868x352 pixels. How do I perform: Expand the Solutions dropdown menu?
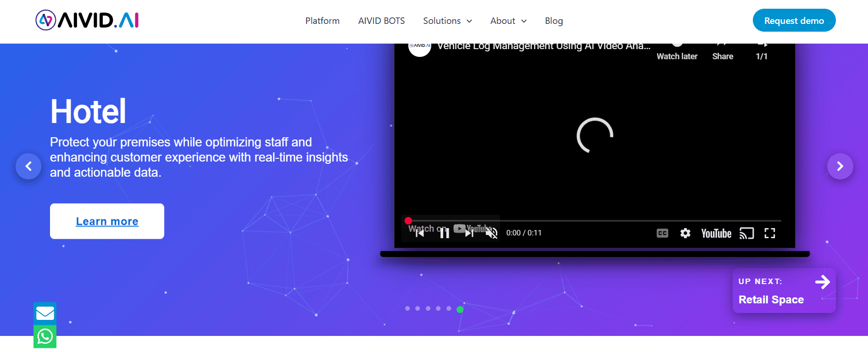tap(447, 21)
